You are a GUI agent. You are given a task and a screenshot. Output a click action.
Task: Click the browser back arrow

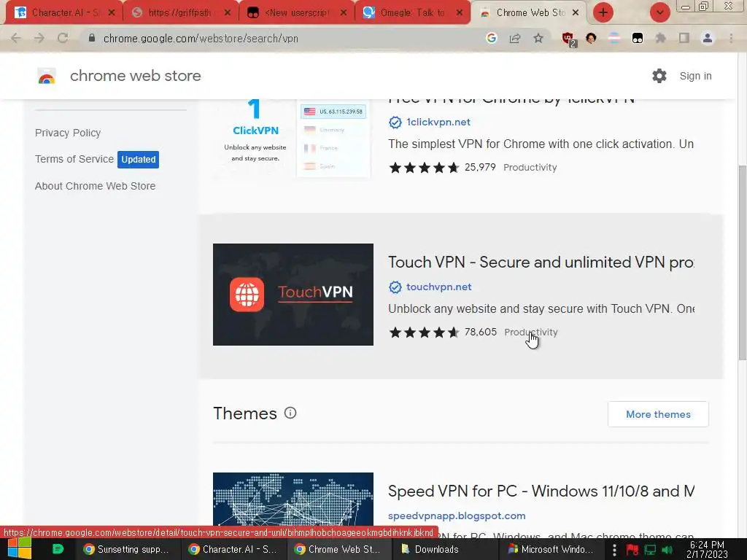tap(16, 39)
